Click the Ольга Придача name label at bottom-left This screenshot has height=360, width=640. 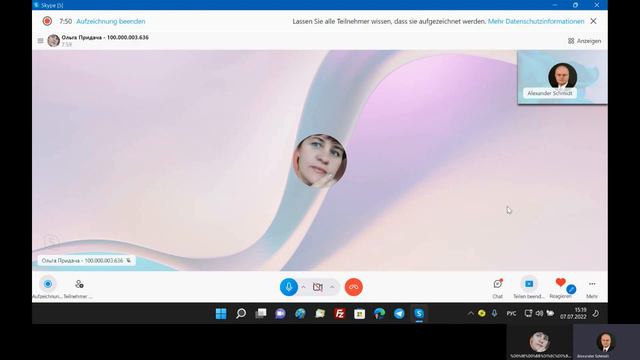click(x=87, y=260)
